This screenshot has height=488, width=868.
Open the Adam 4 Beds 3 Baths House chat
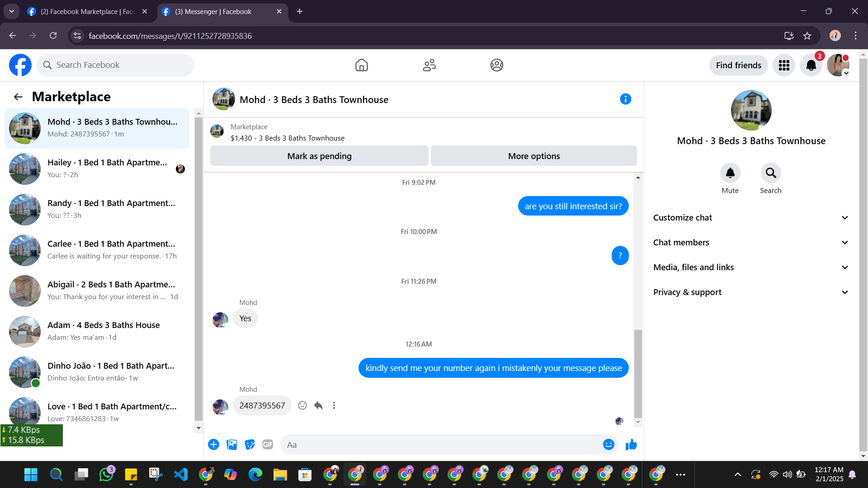click(x=97, y=331)
